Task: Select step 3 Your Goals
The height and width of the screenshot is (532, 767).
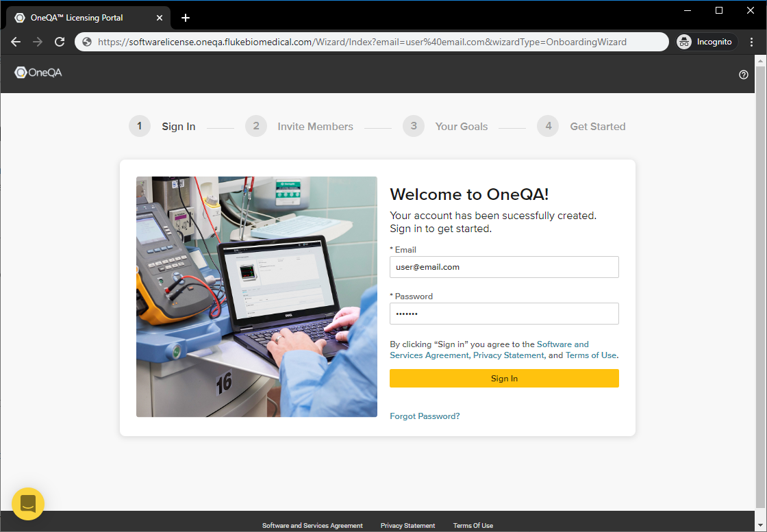Action: pos(445,126)
